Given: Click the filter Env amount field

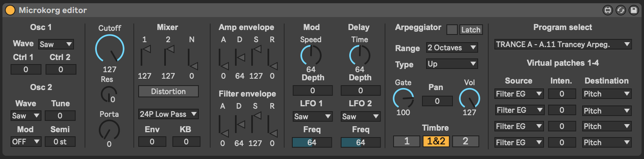Looking at the screenshot, I should (152, 142).
